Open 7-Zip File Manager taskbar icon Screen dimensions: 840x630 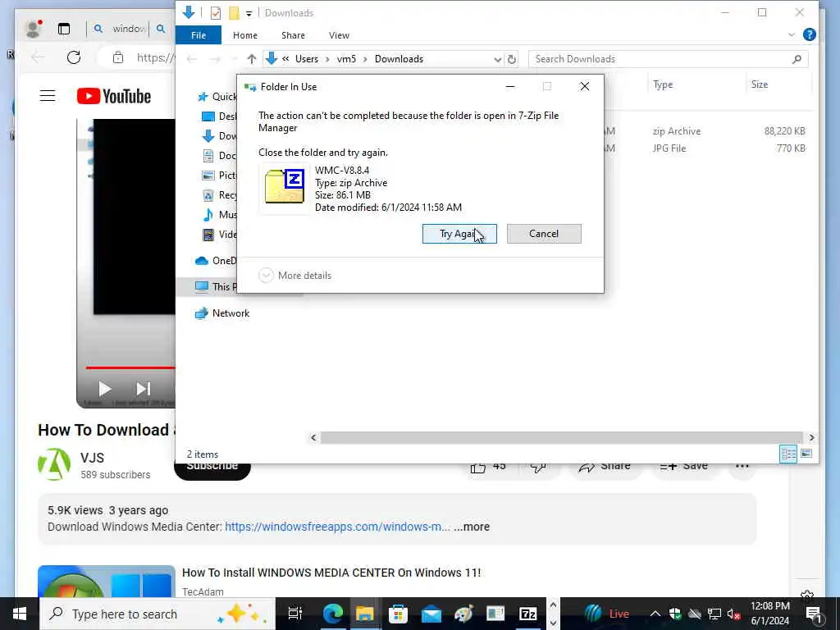tap(527, 614)
